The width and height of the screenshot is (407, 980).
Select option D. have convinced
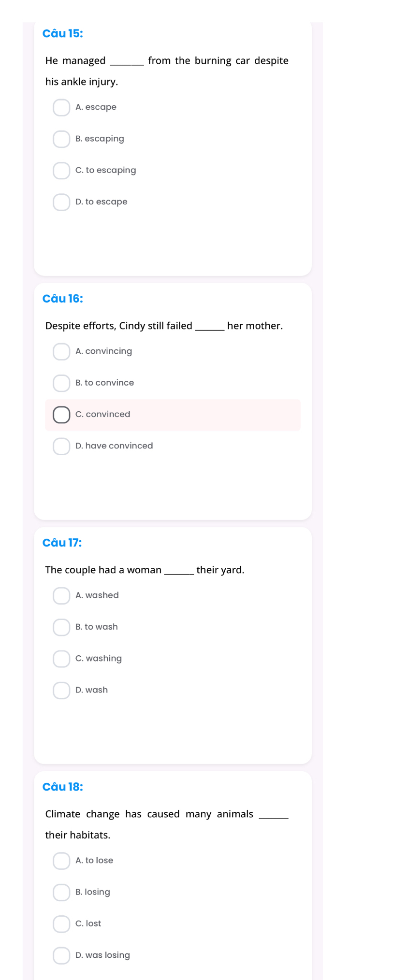pyautogui.click(x=61, y=446)
